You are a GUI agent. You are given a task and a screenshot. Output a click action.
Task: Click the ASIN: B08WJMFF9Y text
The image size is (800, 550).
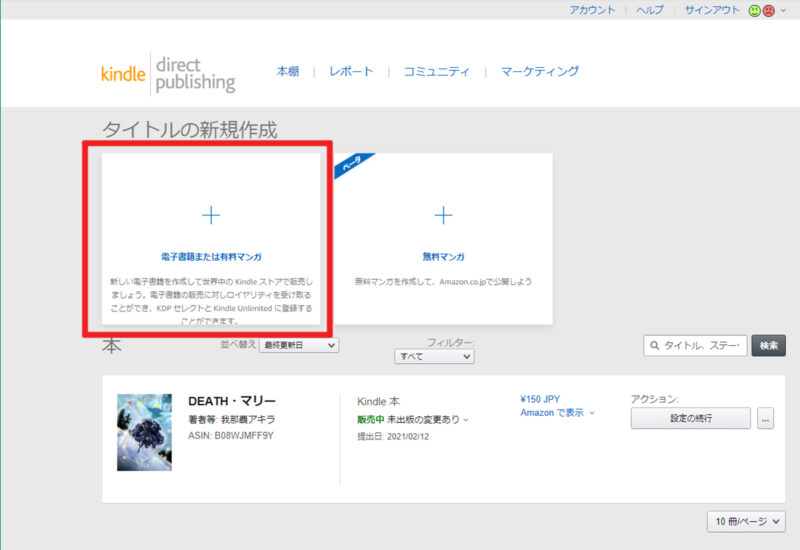[231, 436]
